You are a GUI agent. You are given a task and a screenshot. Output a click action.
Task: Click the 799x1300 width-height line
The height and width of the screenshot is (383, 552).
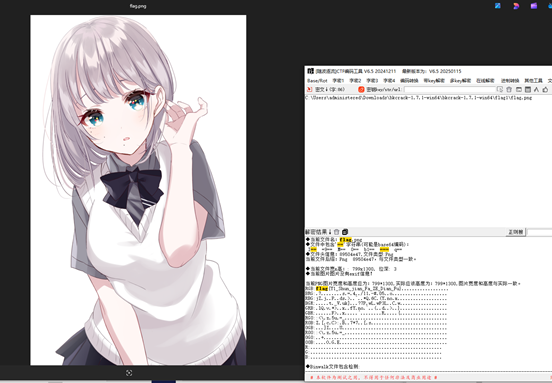click(x=351, y=269)
